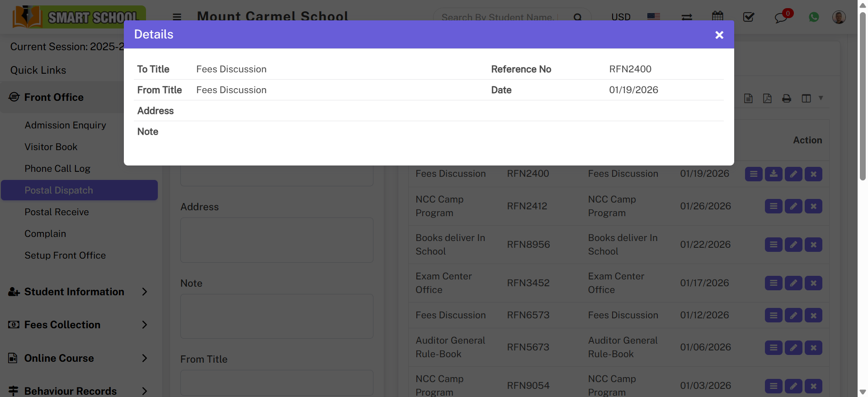
Task: Edit the NCC Camp Program RFN2412 entry
Action: [793, 206]
